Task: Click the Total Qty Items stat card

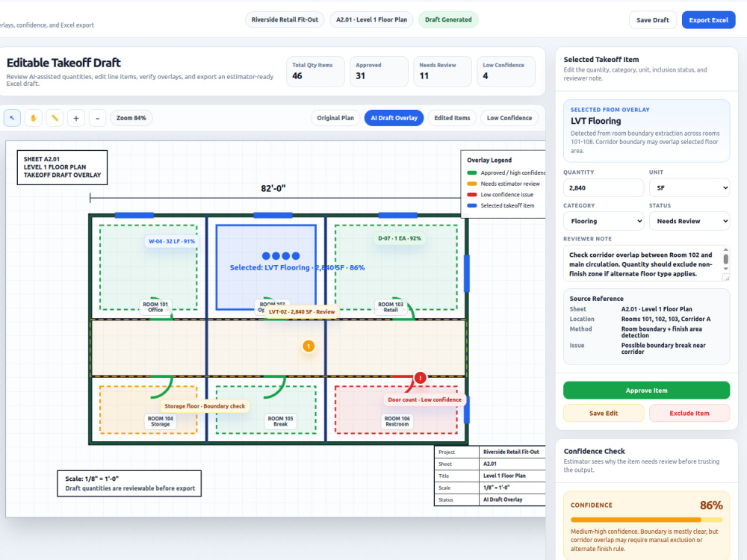Action: tap(315, 72)
